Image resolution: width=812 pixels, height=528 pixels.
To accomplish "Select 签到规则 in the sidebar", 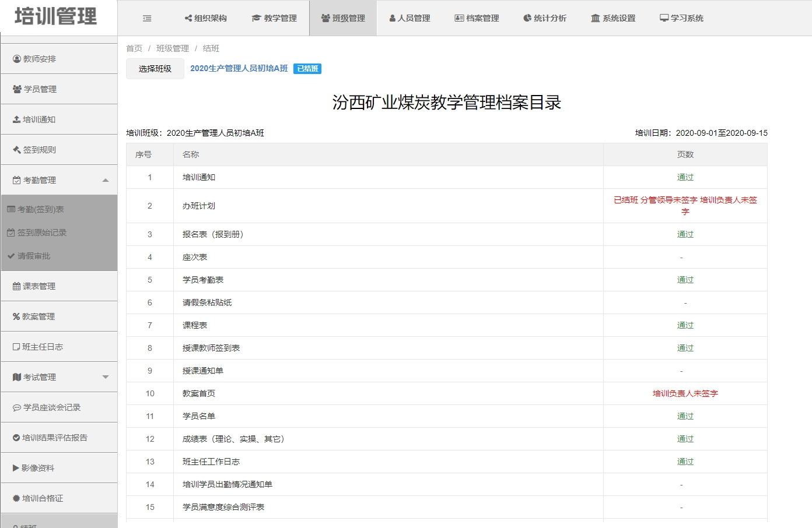I will click(39, 150).
